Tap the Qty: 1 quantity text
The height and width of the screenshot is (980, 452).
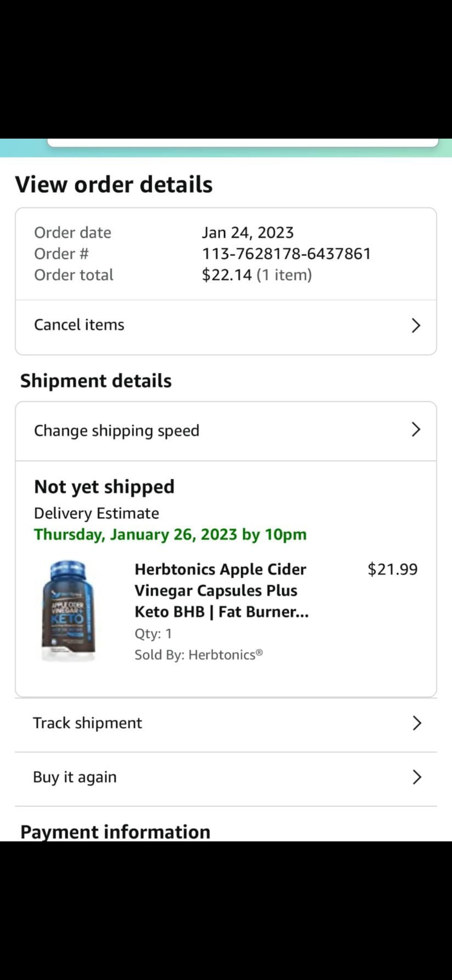[153, 634]
